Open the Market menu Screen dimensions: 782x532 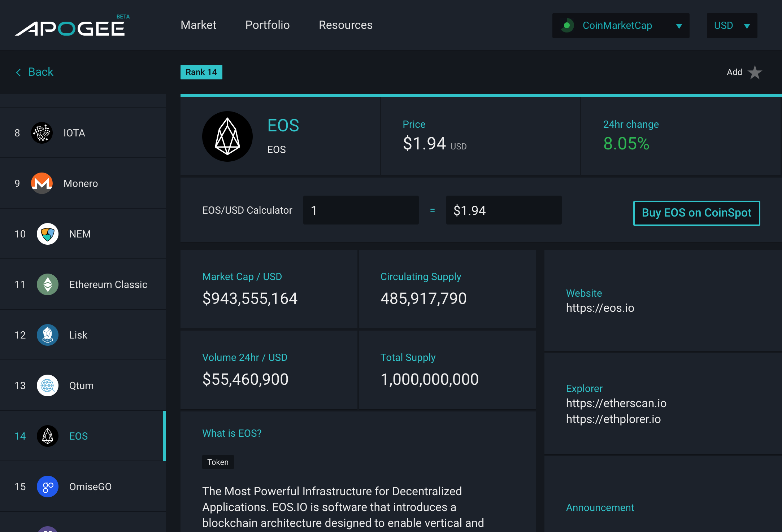pyautogui.click(x=198, y=25)
